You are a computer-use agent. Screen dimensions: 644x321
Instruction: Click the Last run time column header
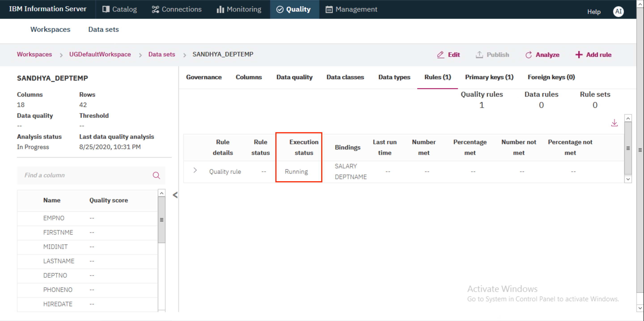click(x=385, y=147)
